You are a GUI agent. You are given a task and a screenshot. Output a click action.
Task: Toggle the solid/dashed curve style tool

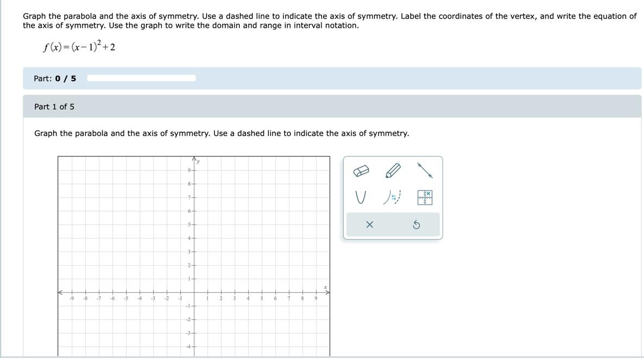tap(393, 197)
